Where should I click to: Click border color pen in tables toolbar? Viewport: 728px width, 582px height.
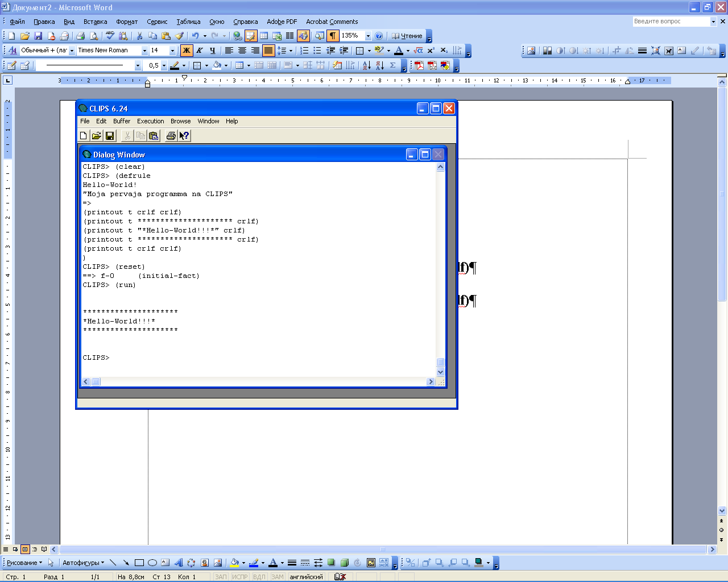pyautogui.click(x=175, y=66)
